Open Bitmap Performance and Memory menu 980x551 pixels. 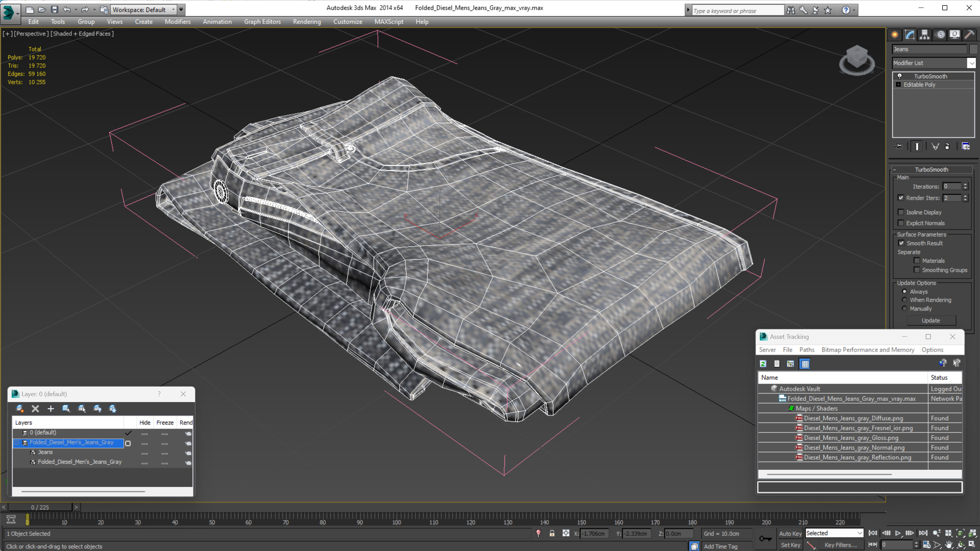867,349
